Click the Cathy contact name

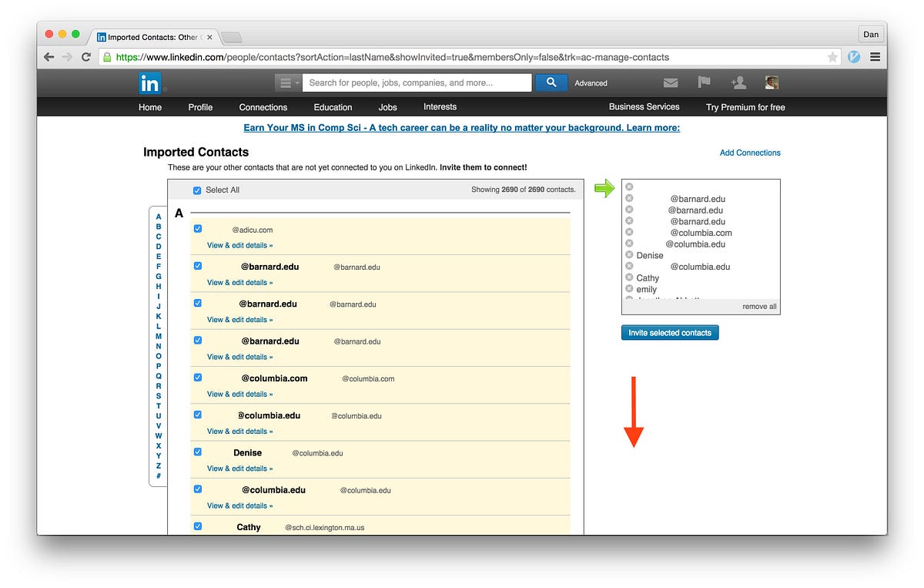249,527
